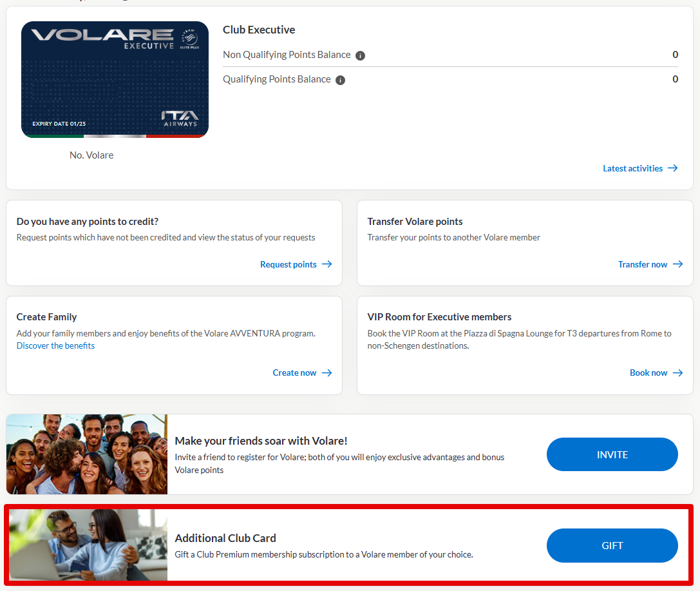Click the arrow icon beside Create now
Screen dimensions: 700x591
(326, 373)
